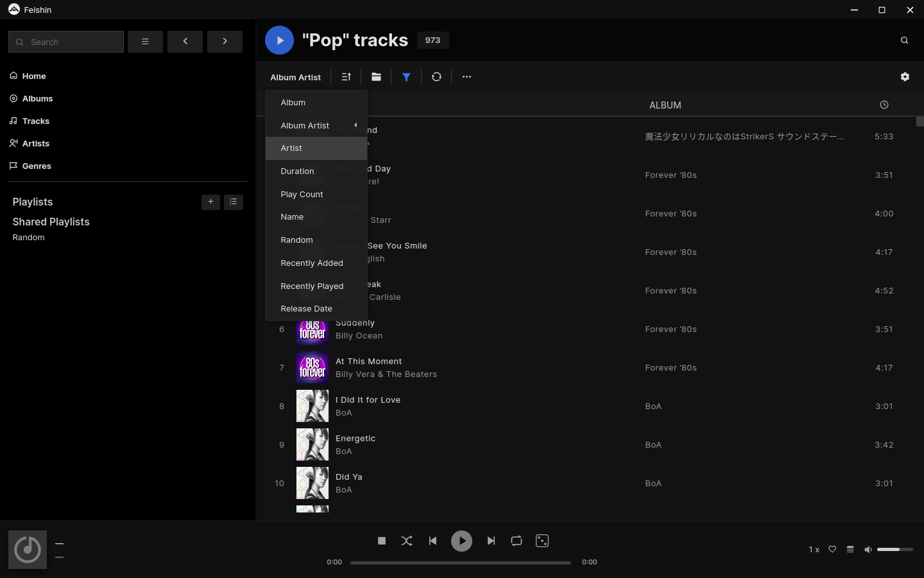This screenshot has height=578, width=924.
Task: Toggle favorite heart in player bar
Action: coord(832,550)
